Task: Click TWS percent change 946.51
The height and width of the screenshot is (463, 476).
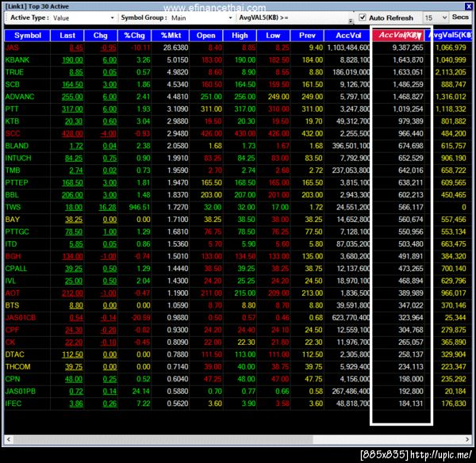Action: [140, 207]
